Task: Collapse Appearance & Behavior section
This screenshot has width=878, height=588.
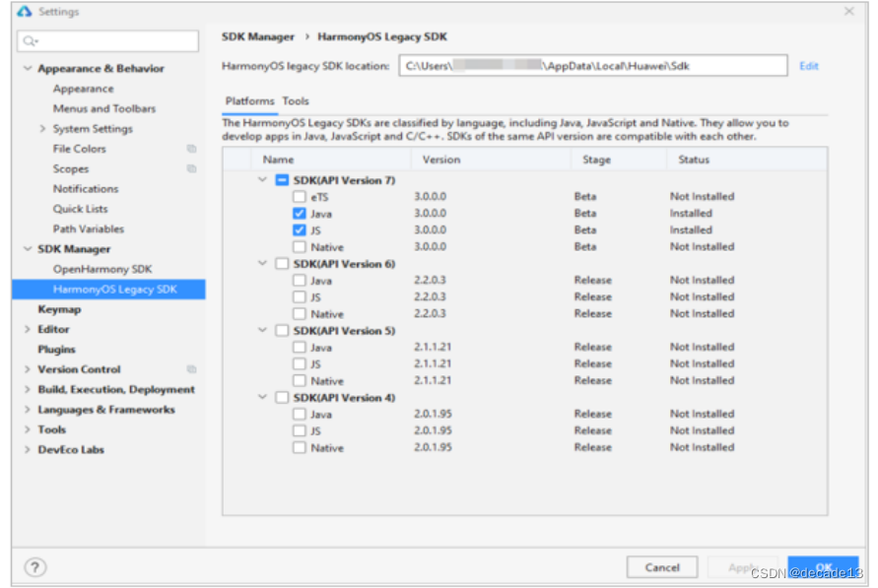Action: click(27, 68)
